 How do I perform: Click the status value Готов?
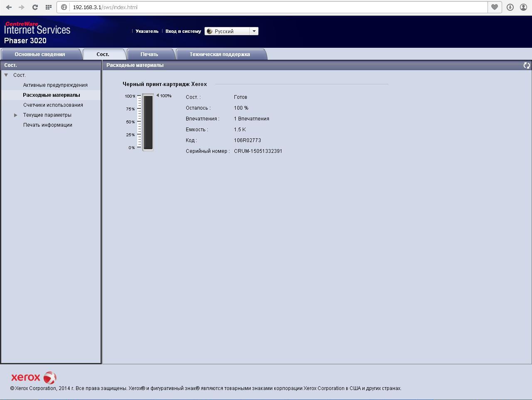point(241,97)
